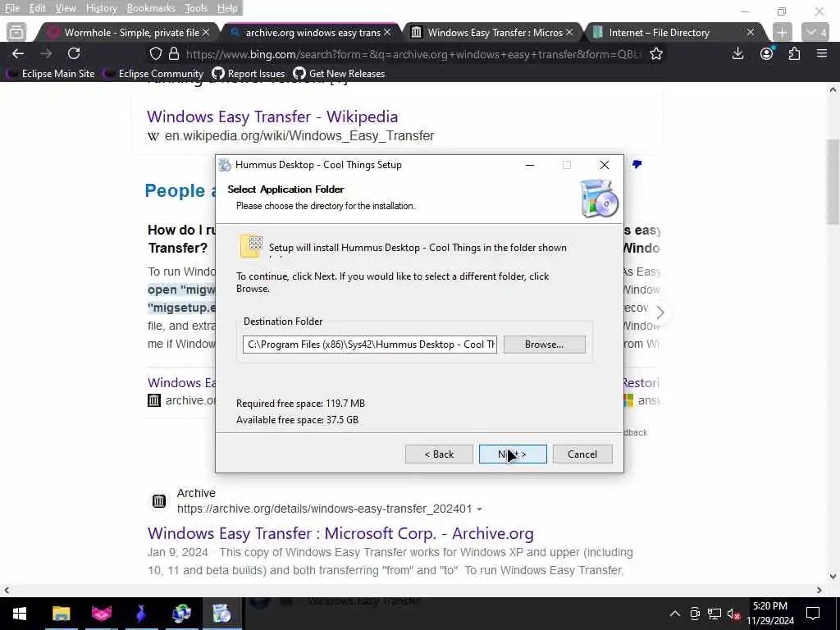Open the Tools menu

(195, 8)
